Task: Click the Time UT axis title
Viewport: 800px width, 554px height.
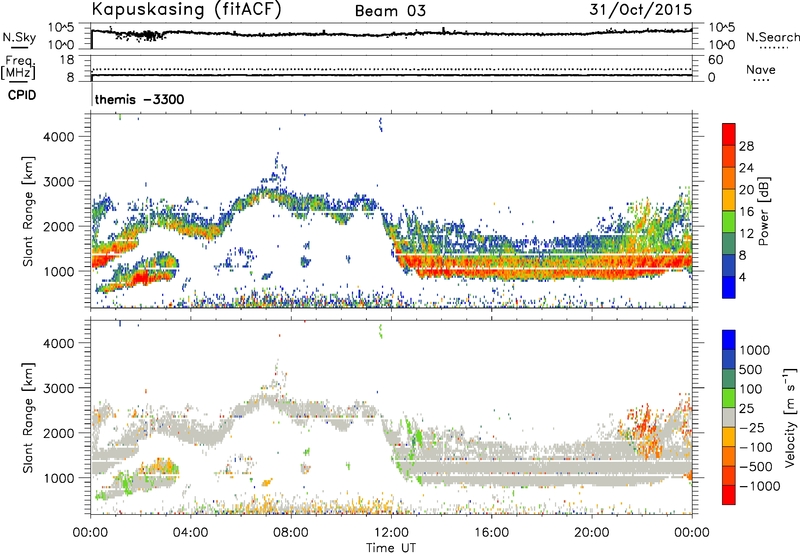Action: coord(391,548)
